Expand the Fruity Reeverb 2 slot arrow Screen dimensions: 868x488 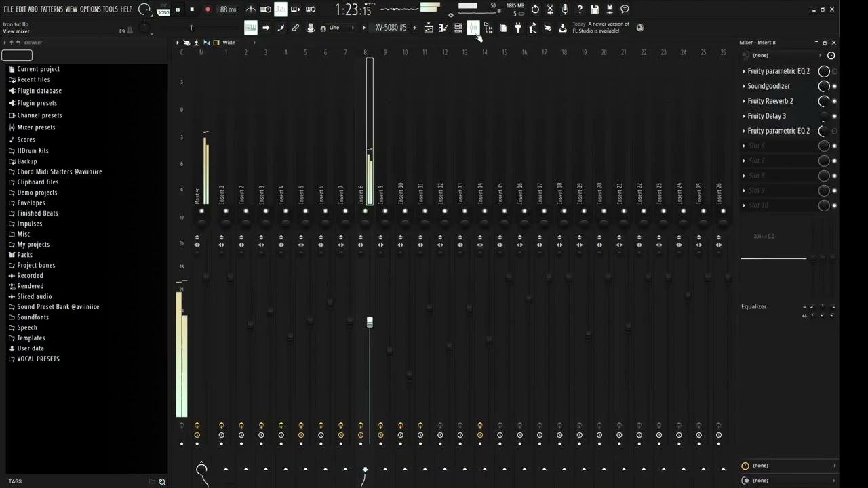point(744,101)
